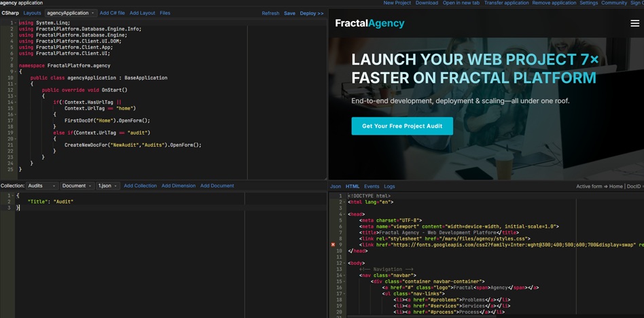
Task: Open the Files link
Action: (x=164, y=13)
